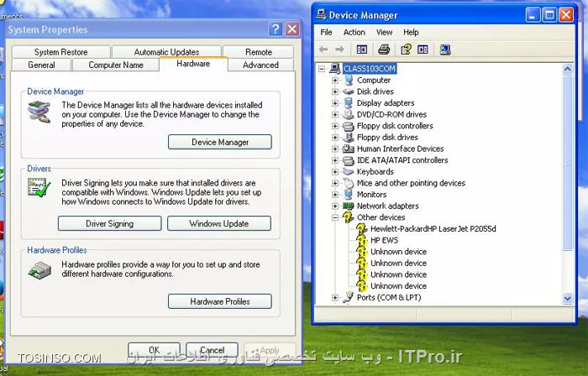588x376 pixels.
Task: Select the Human Interface Devices icon
Action: 349,149
